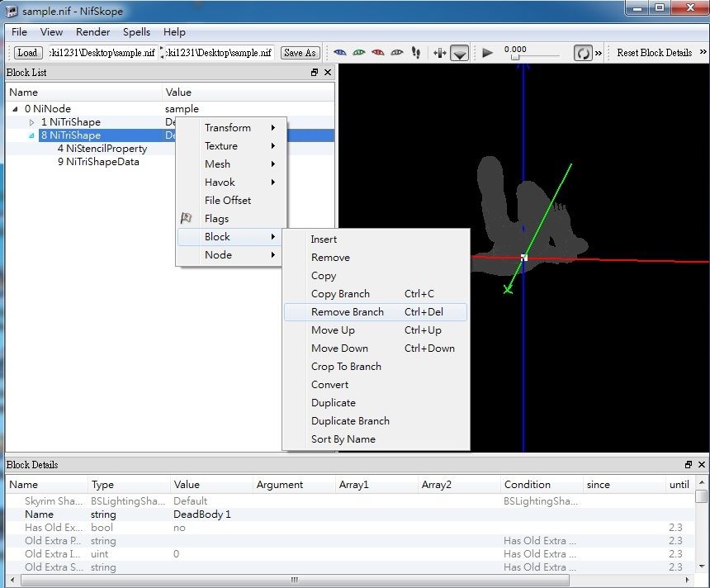Click the animation time slider handle
The image size is (710, 588).
pyautogui.click(x=515, y=58)
